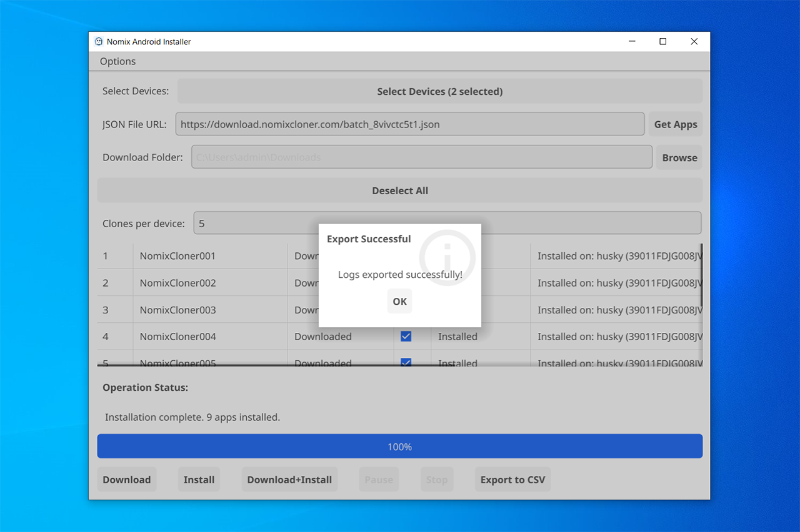Click the "Logs exported successfully!" message
The height and width of the screenshot is (532, 800).
click(x=400, y=274)
